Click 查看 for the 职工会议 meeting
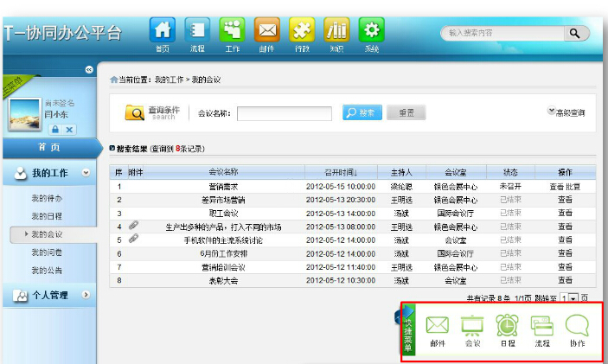 click(x=565, y=213)
